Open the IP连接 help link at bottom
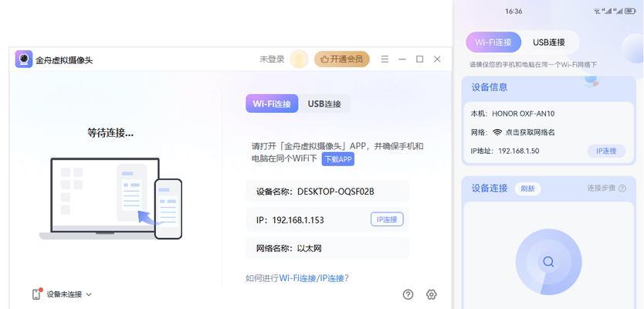The height and width of the screenshot is (309, 644). point(331,278)
